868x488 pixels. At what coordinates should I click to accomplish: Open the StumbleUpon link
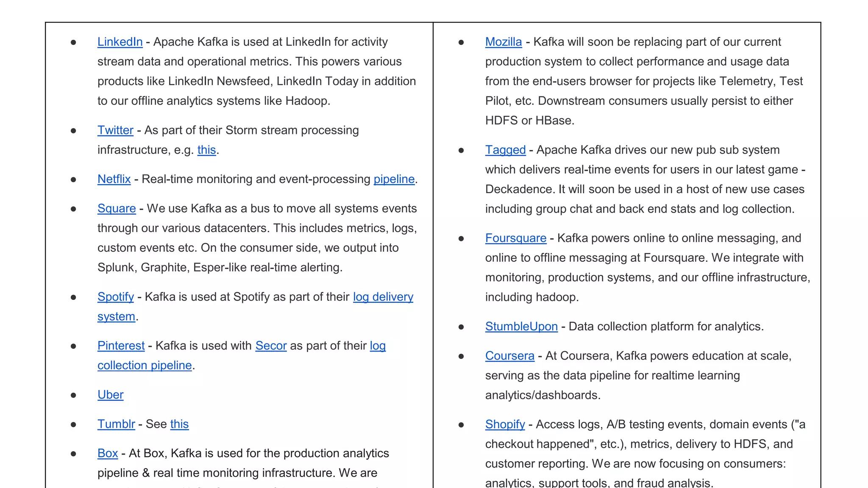point(521,327)
